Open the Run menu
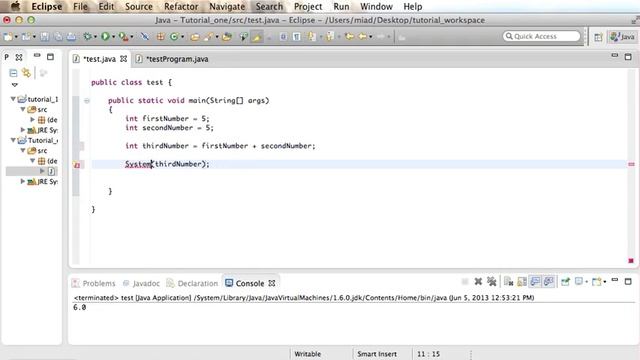This screenshot has height=360, width=640. point(341,7)
